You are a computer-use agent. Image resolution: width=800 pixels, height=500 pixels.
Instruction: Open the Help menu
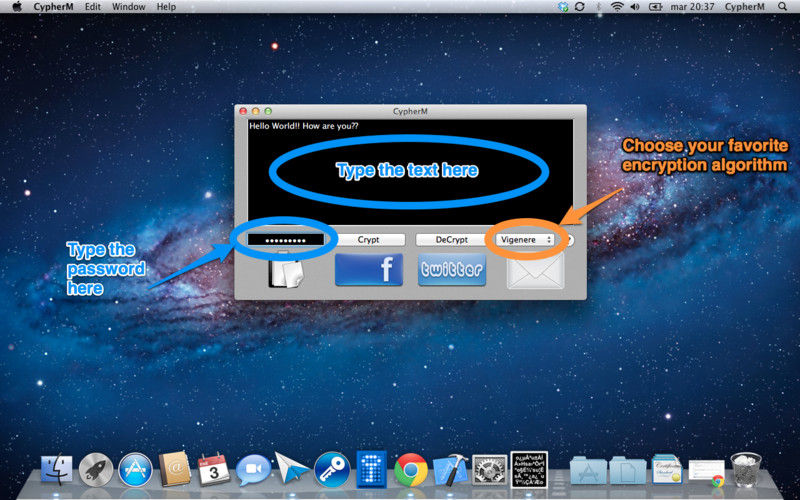coord(166,6)
